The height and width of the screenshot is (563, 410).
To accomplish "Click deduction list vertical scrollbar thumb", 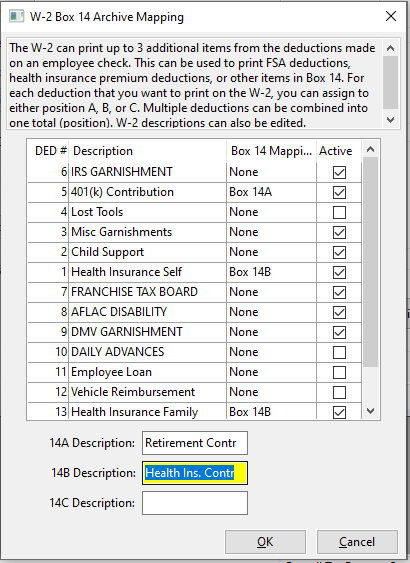I will click(371, 262).
